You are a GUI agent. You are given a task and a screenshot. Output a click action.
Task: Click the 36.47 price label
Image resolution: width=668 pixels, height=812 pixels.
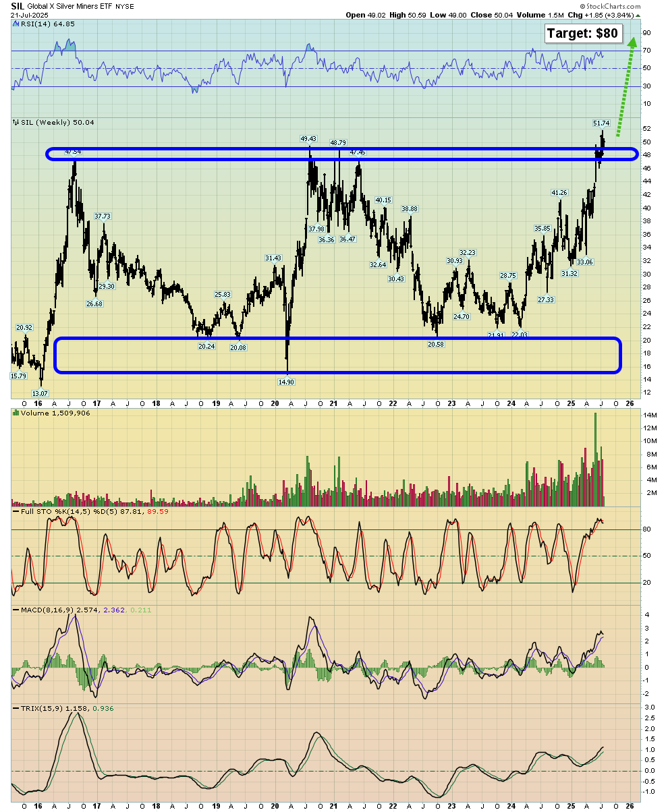tap(347, 239)
